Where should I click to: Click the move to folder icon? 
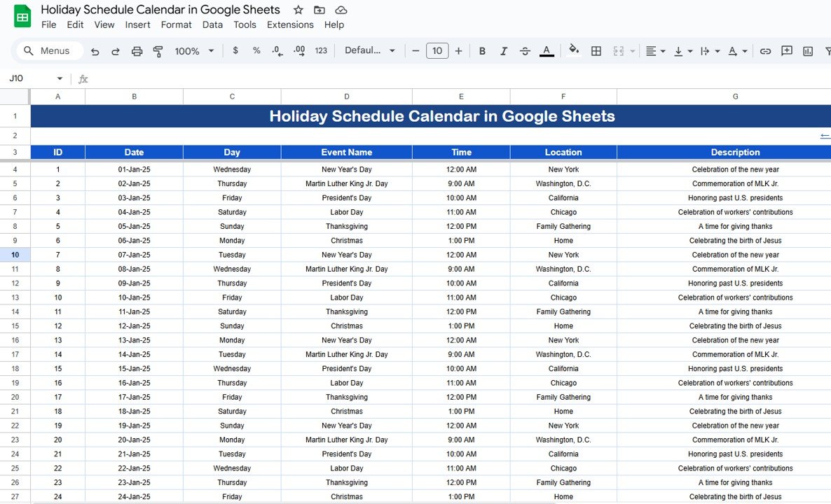tap(319, 10)
